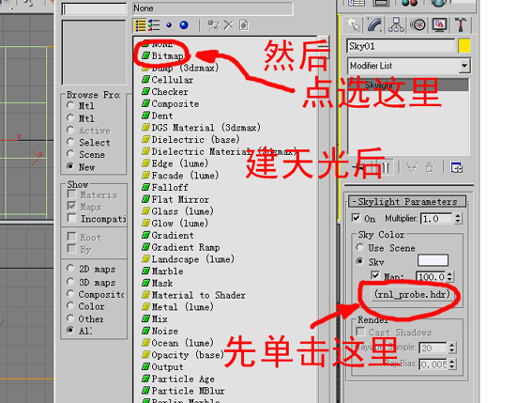Image resolution: width=532 pixels, height=403 pixels.
Task: Toggle Show Maps checkbox
Action: (71, 206)
